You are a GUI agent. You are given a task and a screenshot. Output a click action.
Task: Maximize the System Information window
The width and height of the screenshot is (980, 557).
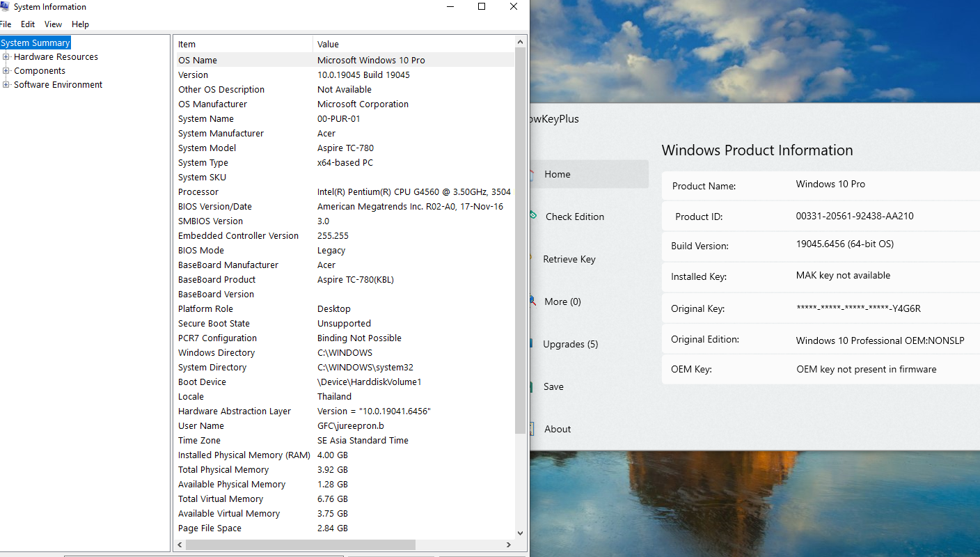click(x=482, y=7)
